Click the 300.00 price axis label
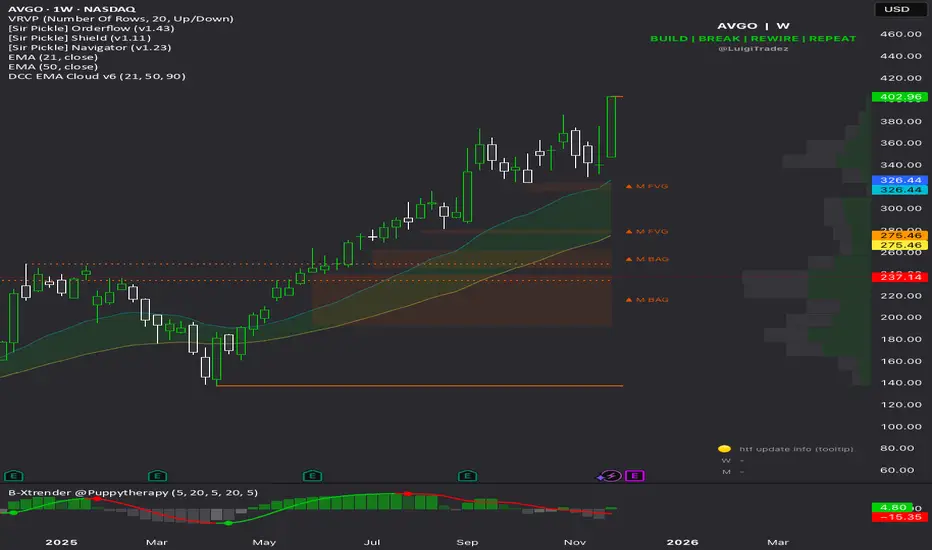 click(x=900, y=208)
